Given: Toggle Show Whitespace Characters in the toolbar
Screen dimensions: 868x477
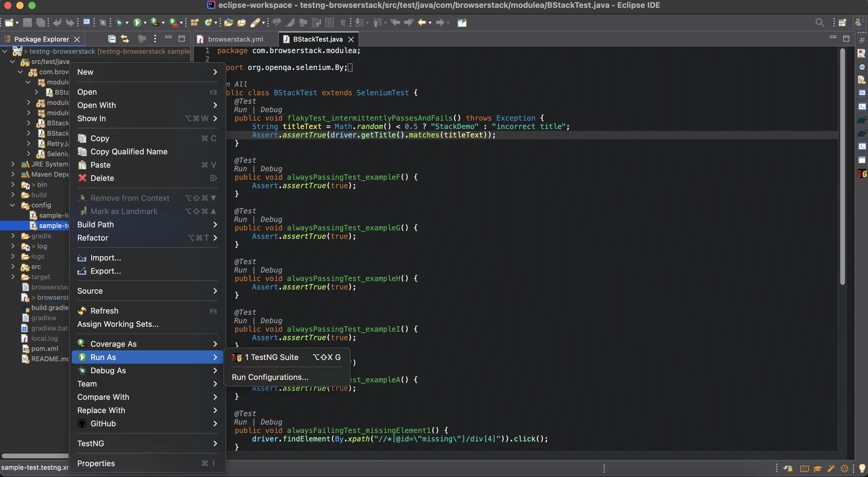Looking at the screenshot, I should point(343,23).
